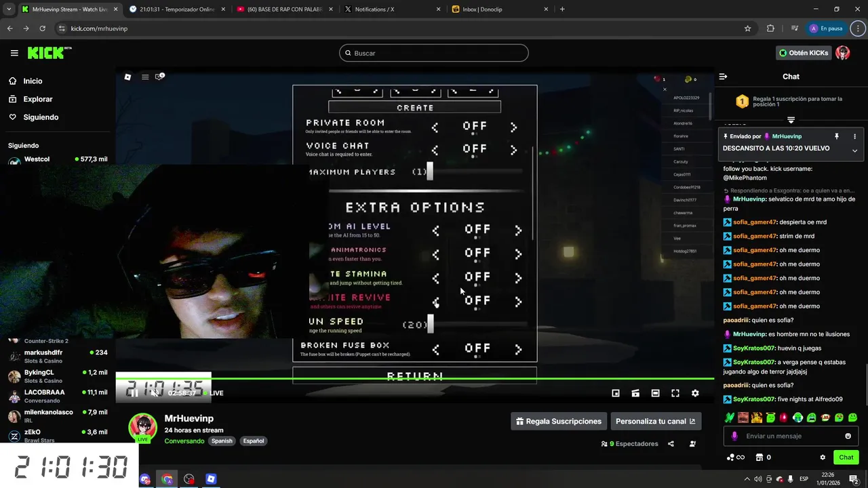Open Roblox from the taskbar

coord(211,479)
